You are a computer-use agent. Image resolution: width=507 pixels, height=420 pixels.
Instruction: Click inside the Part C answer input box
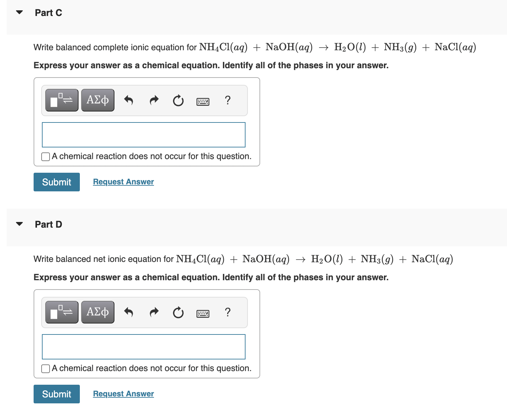pos(143,134)
